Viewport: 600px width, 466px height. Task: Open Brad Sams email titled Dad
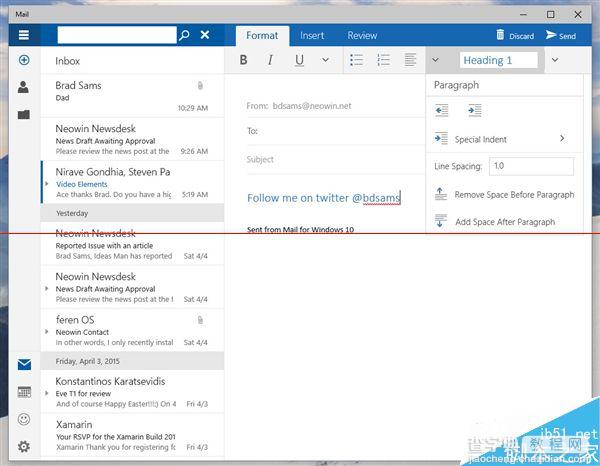tap(132, 96)
